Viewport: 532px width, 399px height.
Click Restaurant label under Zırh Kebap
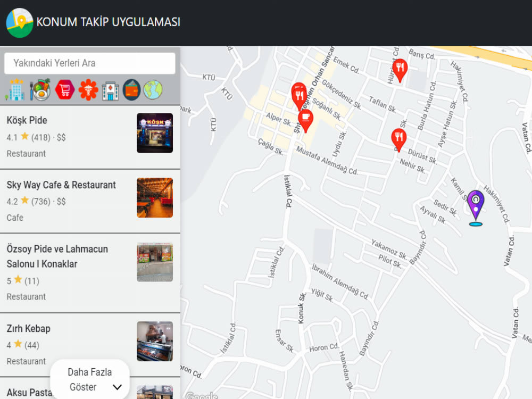[x=26, y=361]
